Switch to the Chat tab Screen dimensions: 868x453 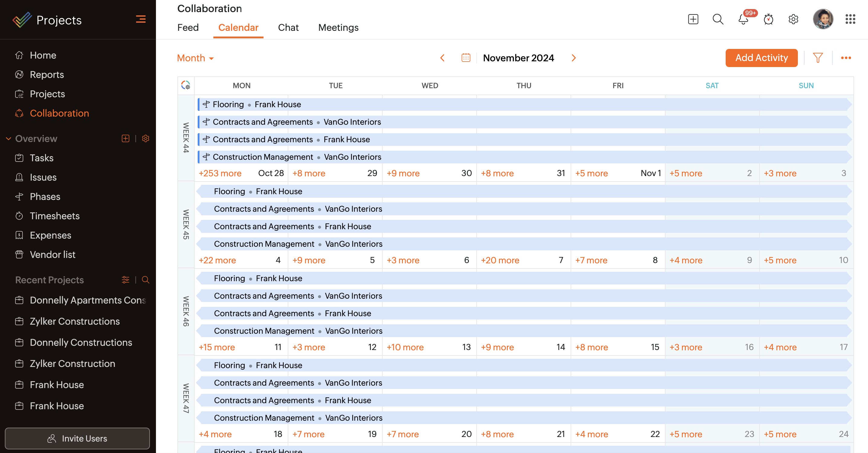tap(288, 27)
